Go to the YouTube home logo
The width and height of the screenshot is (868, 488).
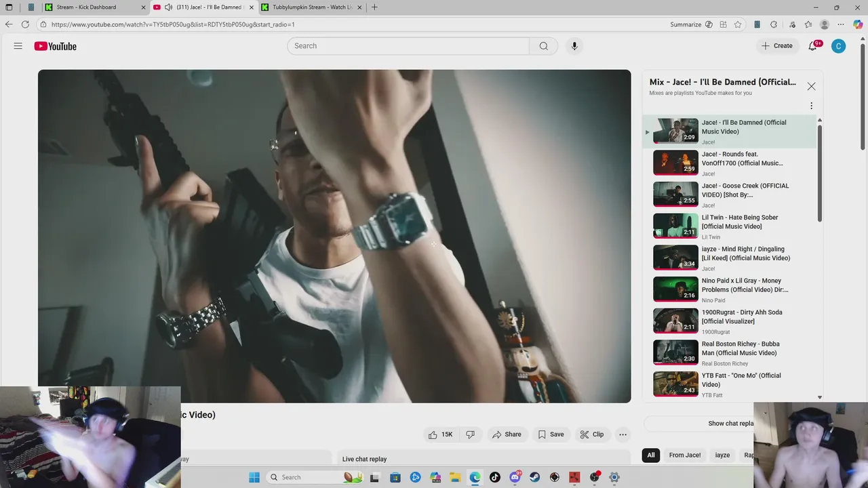56,46
